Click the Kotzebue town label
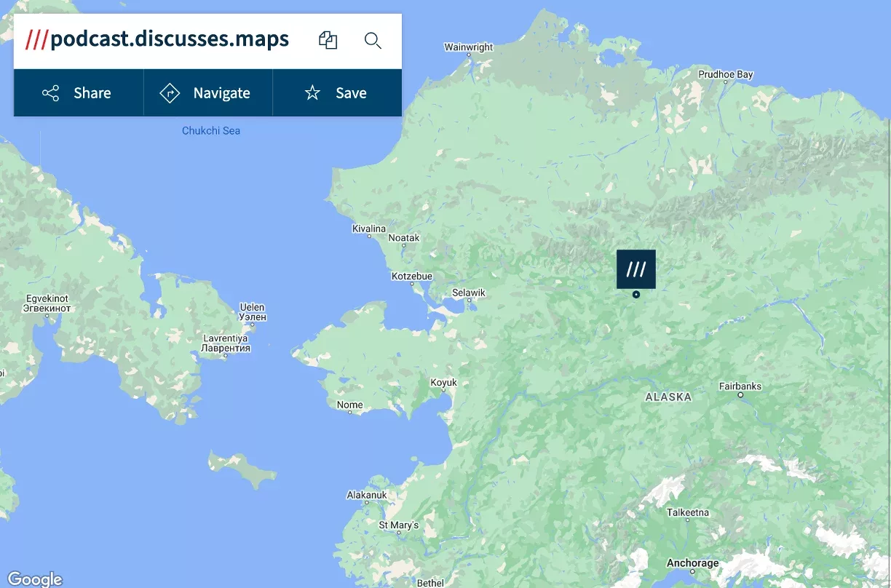Image resolution: width=891 pixels, height=588 pixels. [412, 277]
